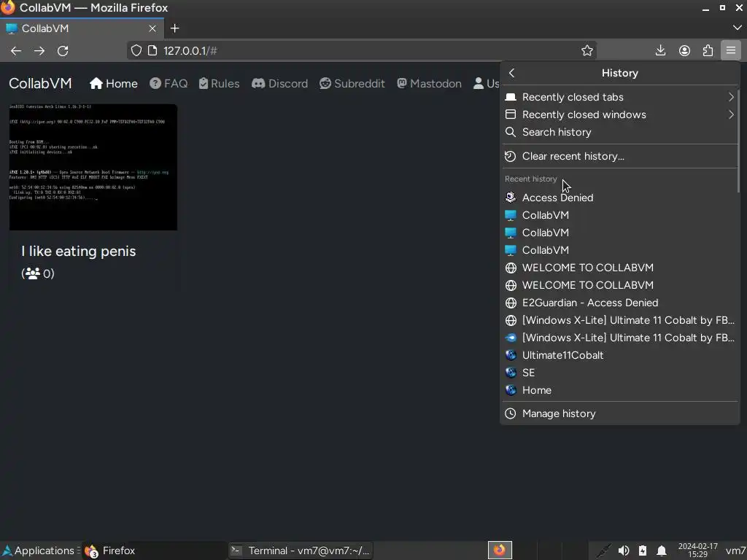This screenshot has width=747, height=560.
Task: Expand arrow beside Recently closed tabs
Action: [731, 97]
